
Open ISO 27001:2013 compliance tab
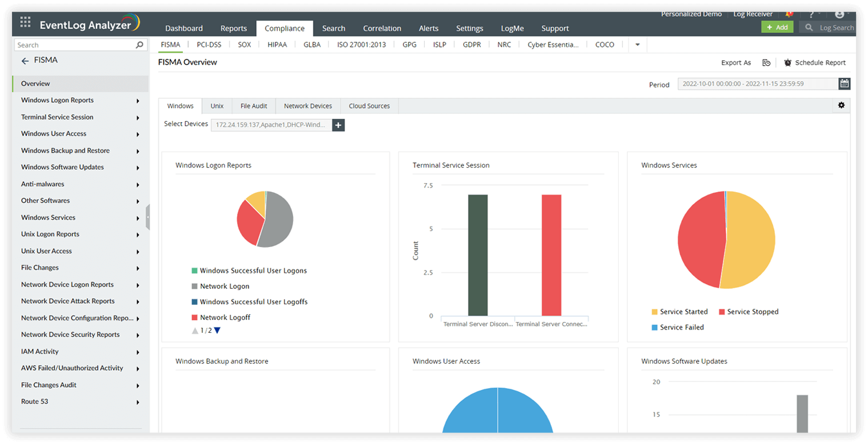[362, 45]
